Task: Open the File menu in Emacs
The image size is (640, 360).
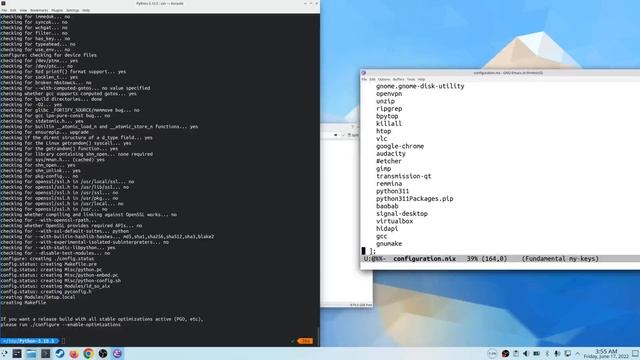Action: 364,79
